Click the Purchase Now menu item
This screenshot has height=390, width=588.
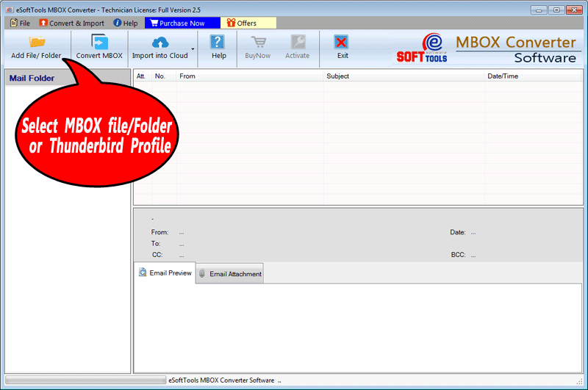tap(182, 23)
